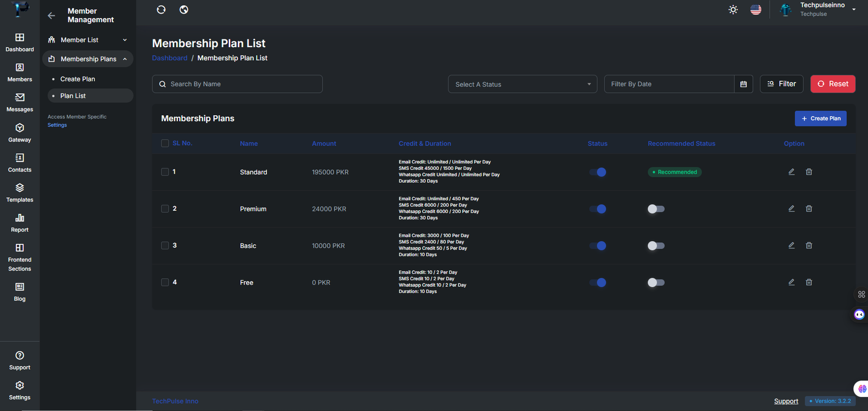Switch theme using the sun icon

click(733, 10)
